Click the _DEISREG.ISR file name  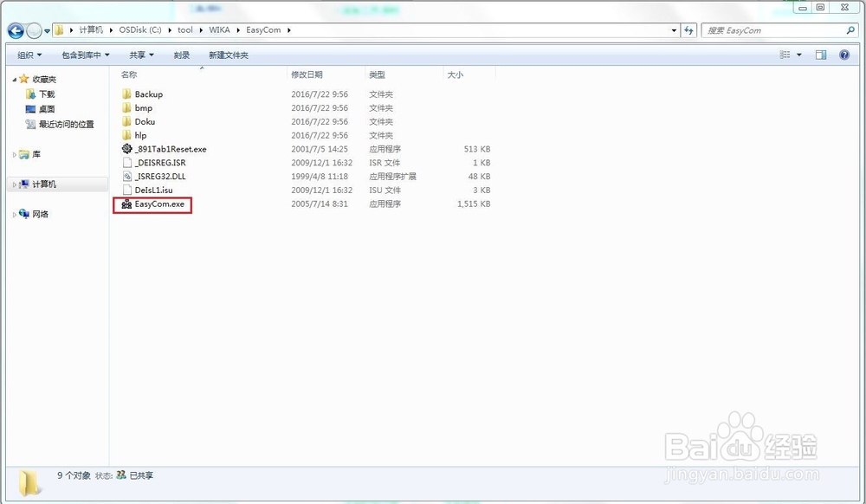[x=160, y=163]
